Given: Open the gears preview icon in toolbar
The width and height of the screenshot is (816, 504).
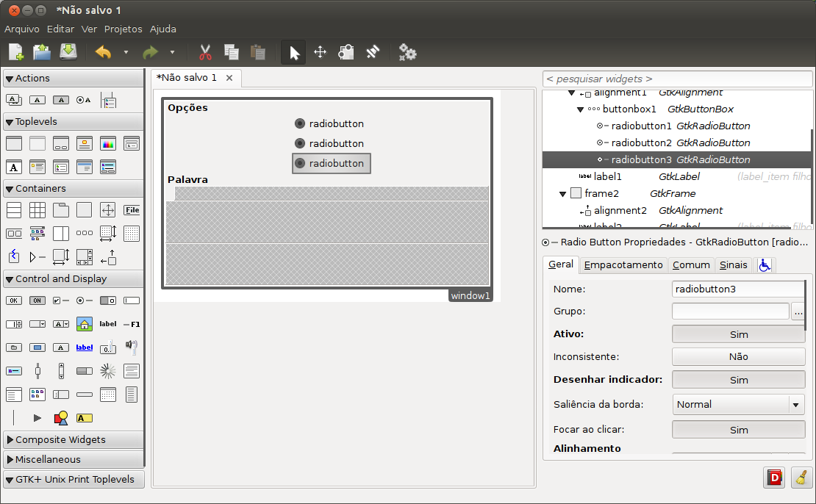Looking at the screenshot, I should point(407,52).
